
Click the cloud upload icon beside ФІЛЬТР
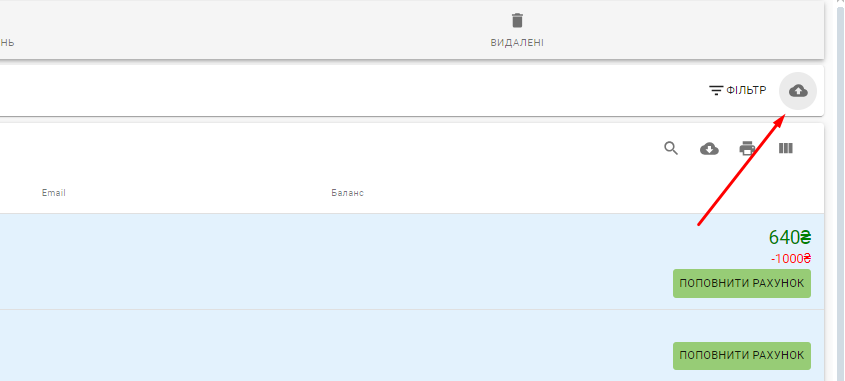point(798,91)
